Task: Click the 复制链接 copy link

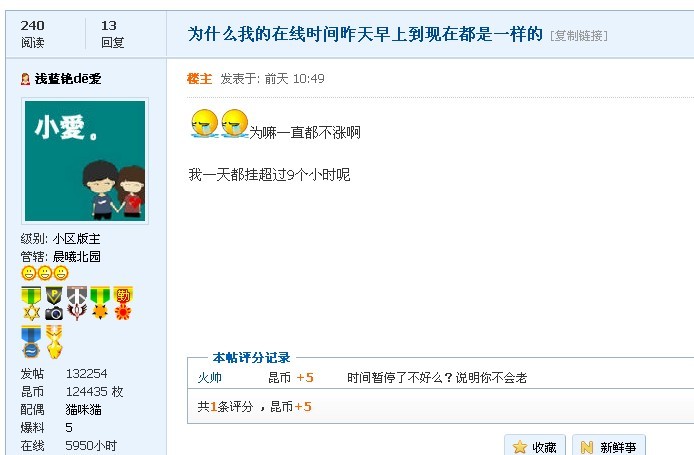Action: tap(578, 35)
